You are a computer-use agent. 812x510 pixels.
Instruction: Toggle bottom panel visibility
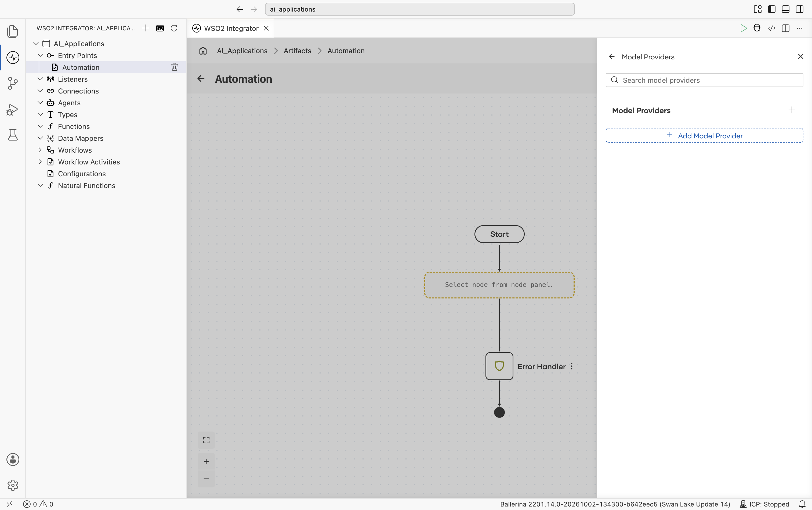[785, 9]
